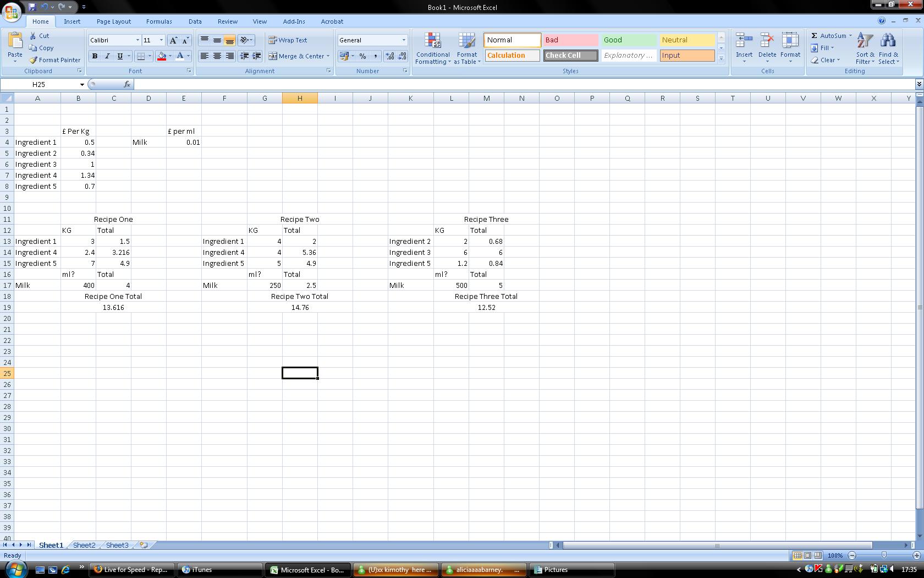Align text to the top of cell
The height and width of the screenshot is (578, 924).
(x=205, y=40)
